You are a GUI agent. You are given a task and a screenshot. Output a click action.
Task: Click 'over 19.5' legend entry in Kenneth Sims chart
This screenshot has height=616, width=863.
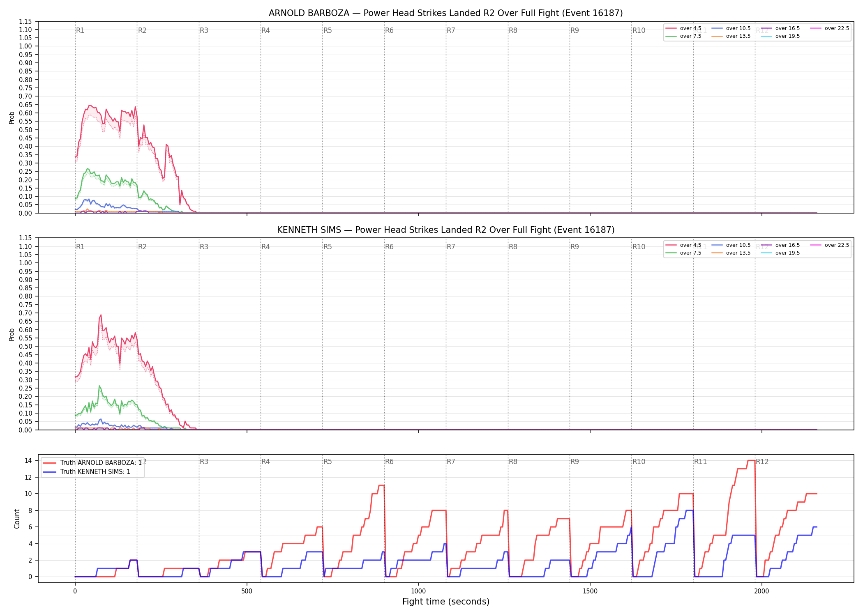pyautogui.click(x=780, y=253)
